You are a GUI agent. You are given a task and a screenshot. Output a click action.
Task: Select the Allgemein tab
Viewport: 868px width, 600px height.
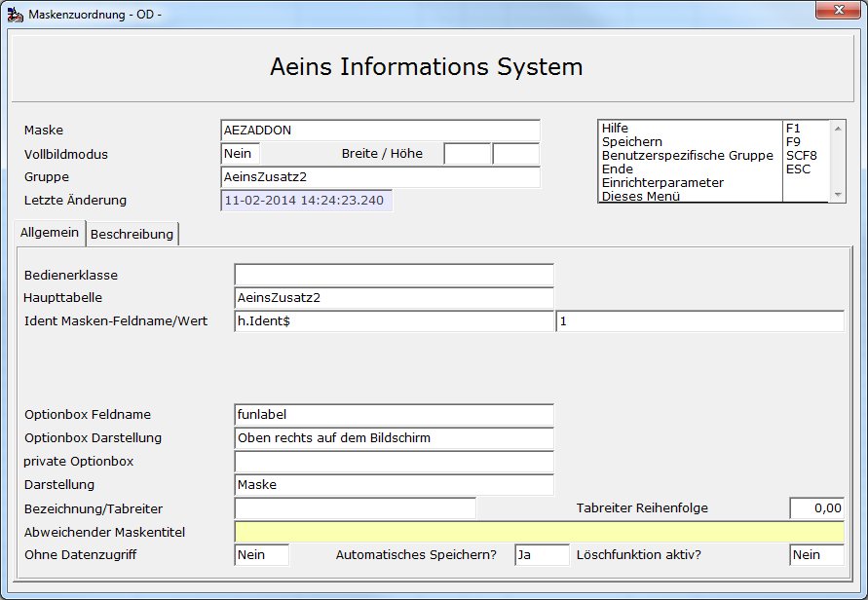point(50,233)
